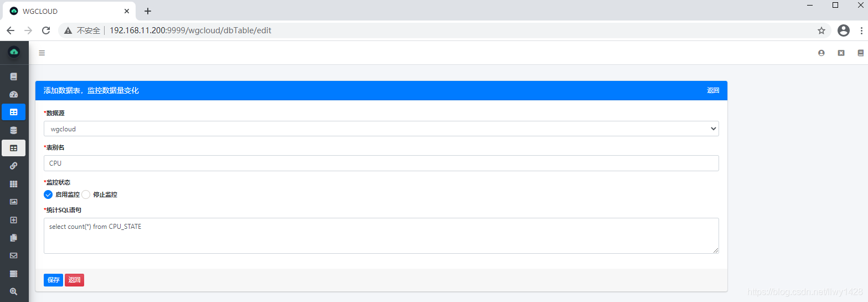Click the 返回 link in blue header
The image size is (868, 302).
[713, 90]
